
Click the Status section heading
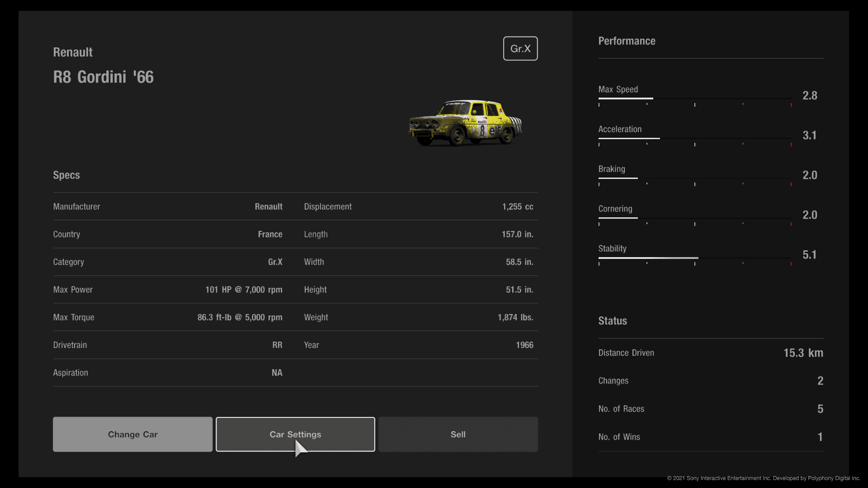coord(613,321)
